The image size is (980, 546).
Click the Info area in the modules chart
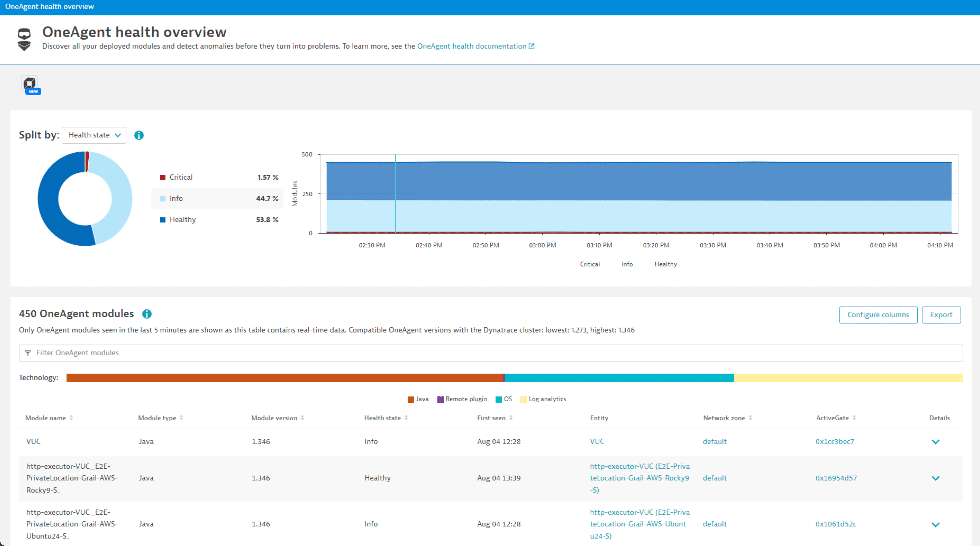click(639, 216)
